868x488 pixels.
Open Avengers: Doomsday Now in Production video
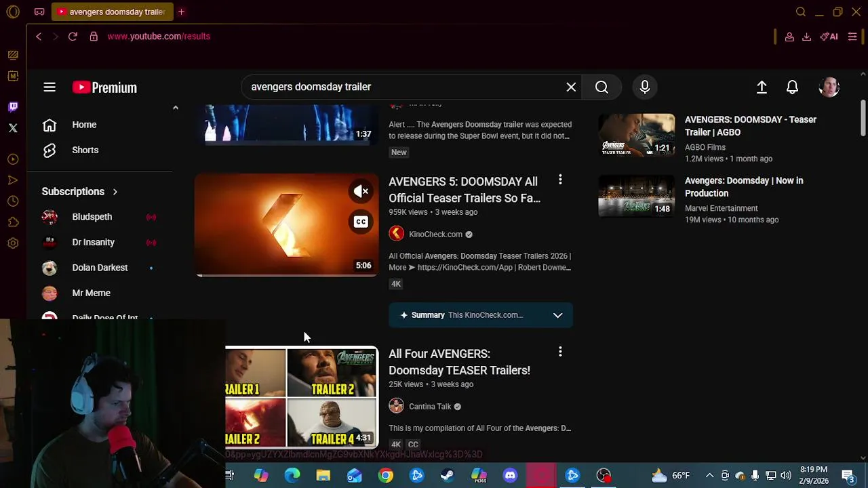[744, 187]
